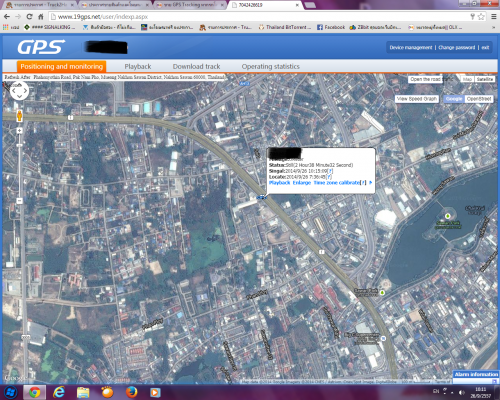Reload the page with refresh icon
Viewport: 500px width, 400px height.
coord(29,16)
